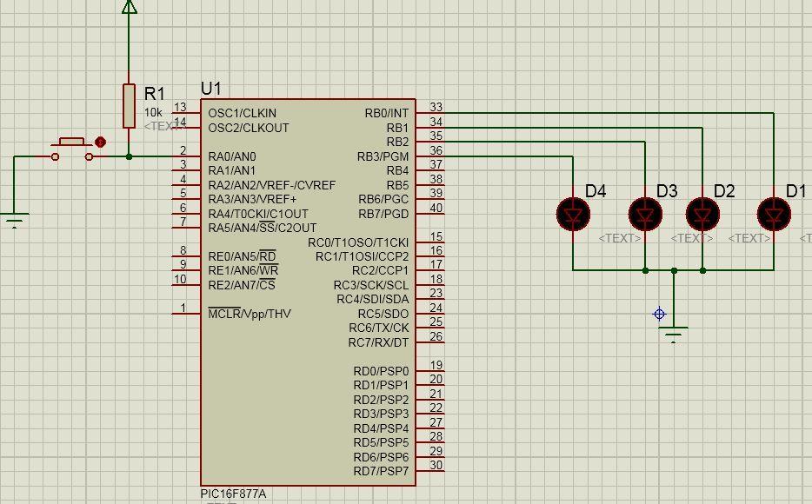Click the D4 label

click(x=596, y=191)
